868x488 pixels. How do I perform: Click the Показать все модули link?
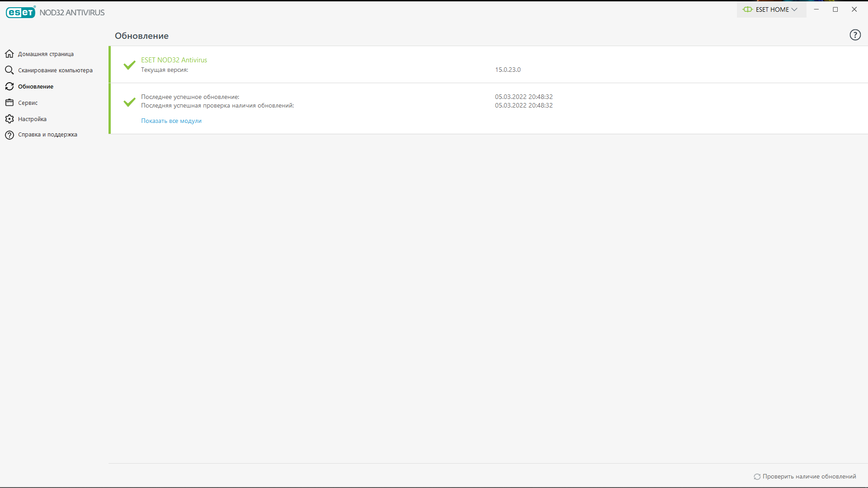171,121
